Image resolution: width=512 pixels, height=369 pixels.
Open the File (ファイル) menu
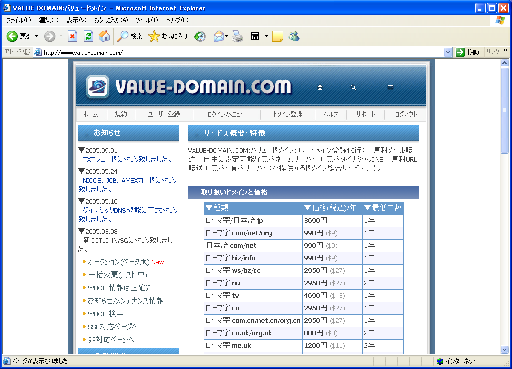click(x=19, y=20)
